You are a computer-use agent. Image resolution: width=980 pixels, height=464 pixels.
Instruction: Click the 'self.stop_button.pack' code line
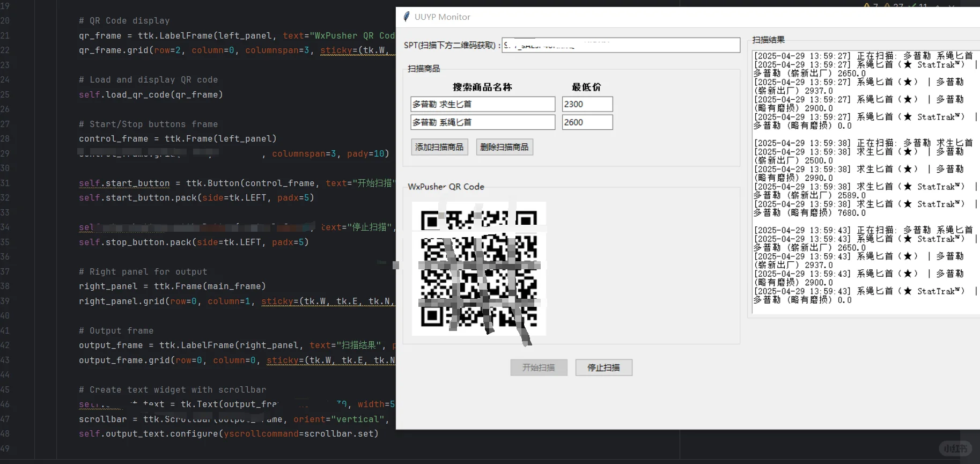point(194,242)
